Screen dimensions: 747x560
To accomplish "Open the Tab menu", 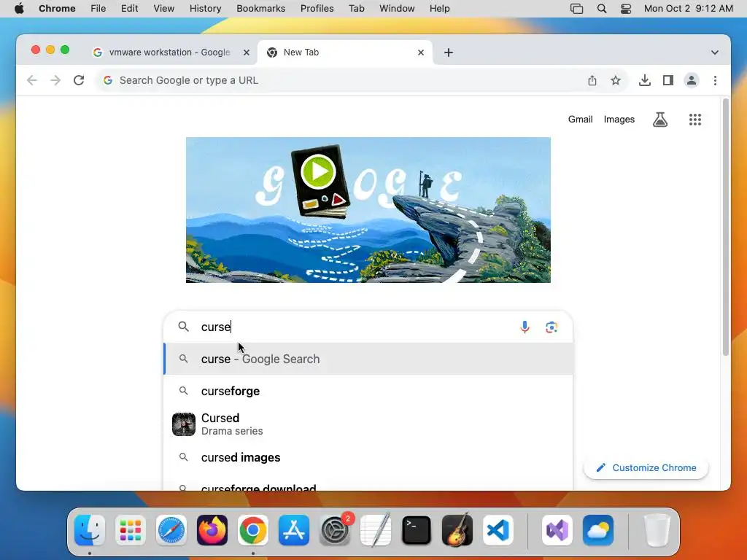I will (x=356, y=9).
